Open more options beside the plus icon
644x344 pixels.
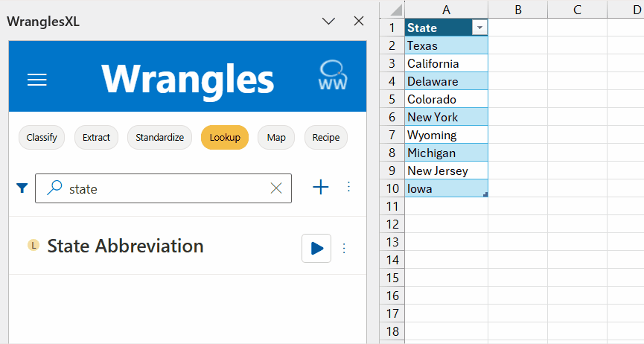(x=348, y=188)
